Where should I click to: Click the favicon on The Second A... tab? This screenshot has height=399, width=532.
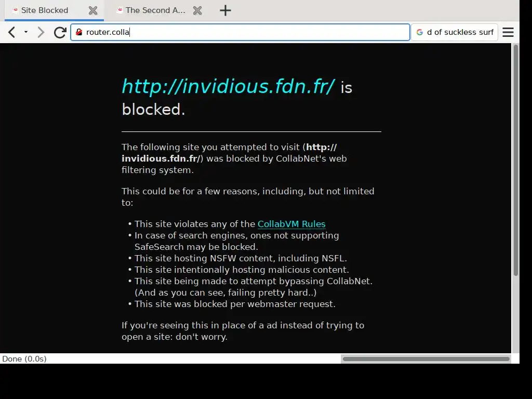coord(119,10)
